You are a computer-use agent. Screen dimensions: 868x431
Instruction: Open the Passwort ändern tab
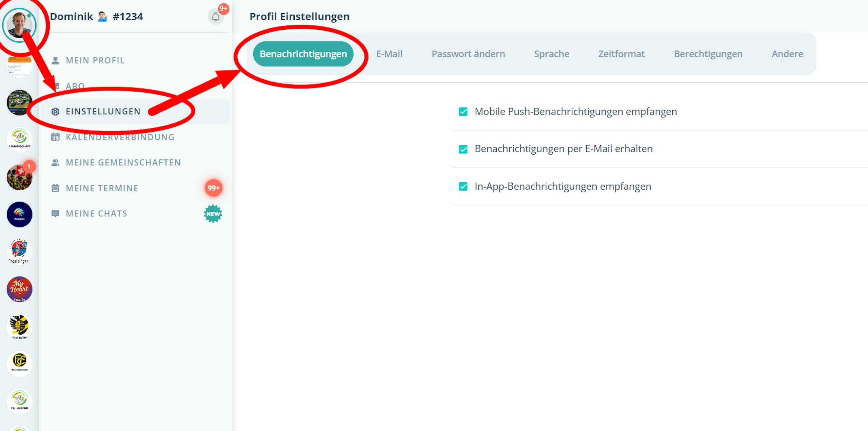pos(468,54)
